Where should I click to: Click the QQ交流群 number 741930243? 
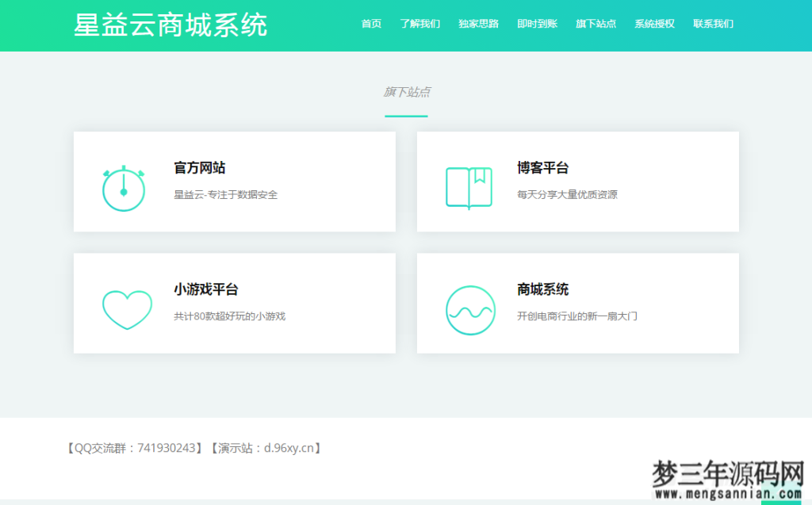pos(167,447)
